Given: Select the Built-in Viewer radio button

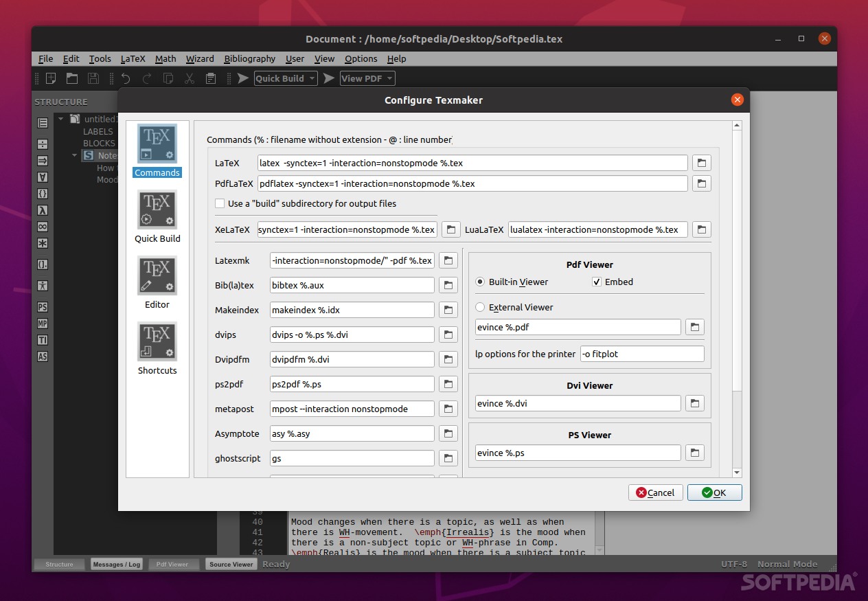Looking at the screenshot, I should pyautogui.click(x=480, y=282).
